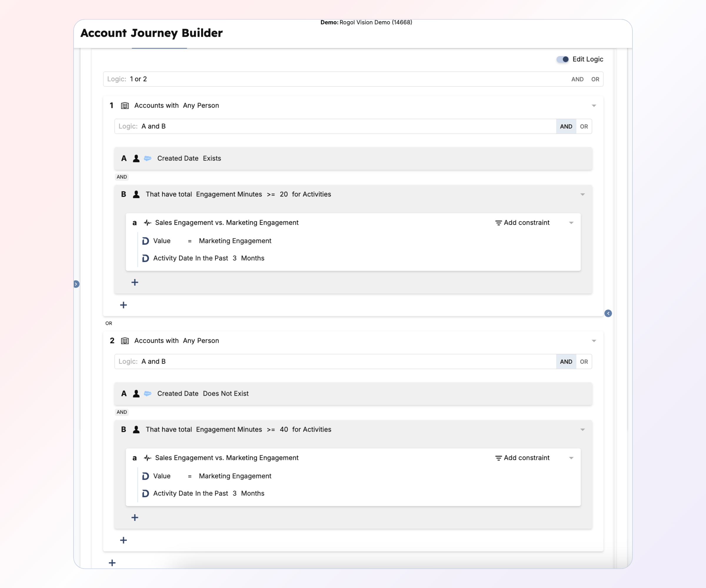Click the building icon in group 1
The height and width of the screenshot is (588, 706).
[x=125, y=106]
